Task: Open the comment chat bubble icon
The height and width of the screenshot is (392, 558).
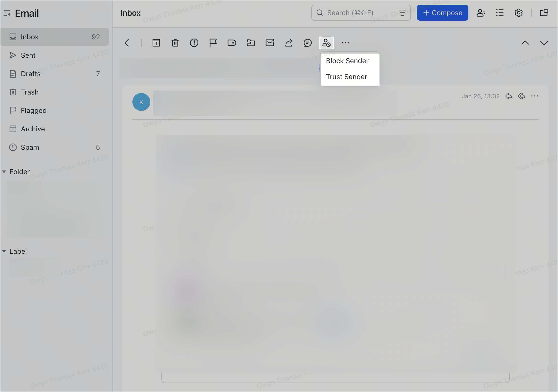Action: (x=307, y=43)
